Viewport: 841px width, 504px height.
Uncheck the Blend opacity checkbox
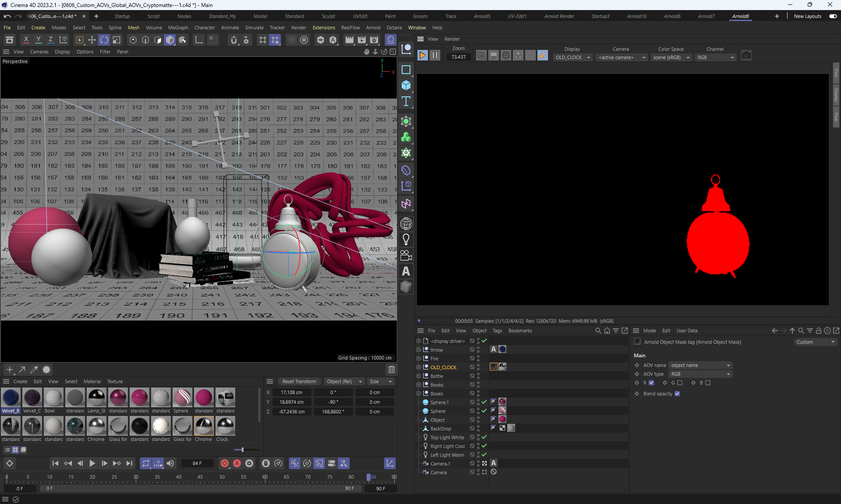[677, 394]
